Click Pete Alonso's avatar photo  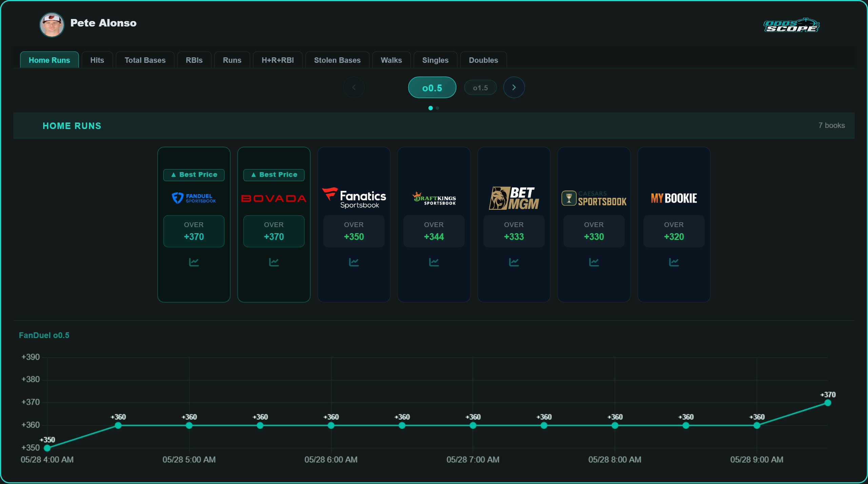pyautogui.click(x=52, y=24)
